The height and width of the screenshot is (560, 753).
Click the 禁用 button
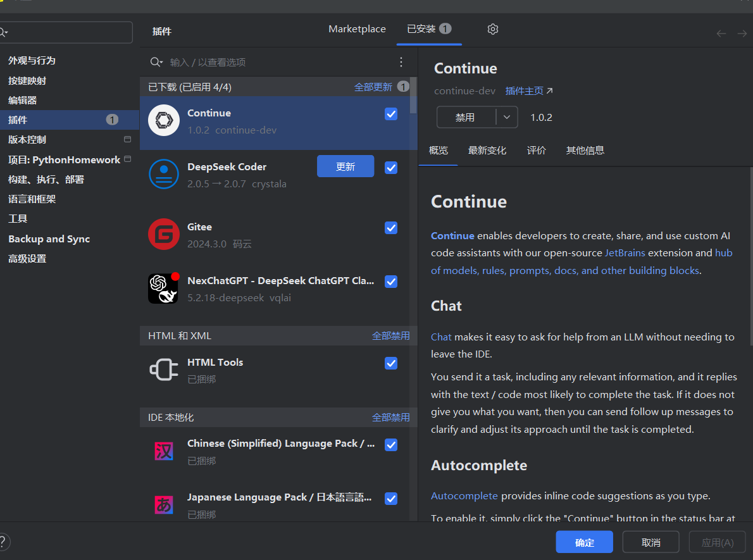[x=465, y=117]
